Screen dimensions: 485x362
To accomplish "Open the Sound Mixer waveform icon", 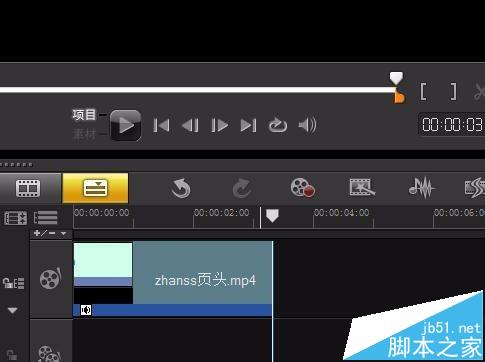I will tap(422, 188).
